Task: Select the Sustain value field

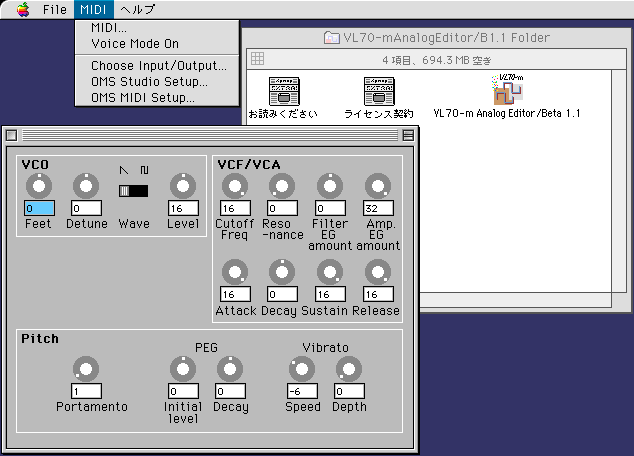Action: [330, 294]
